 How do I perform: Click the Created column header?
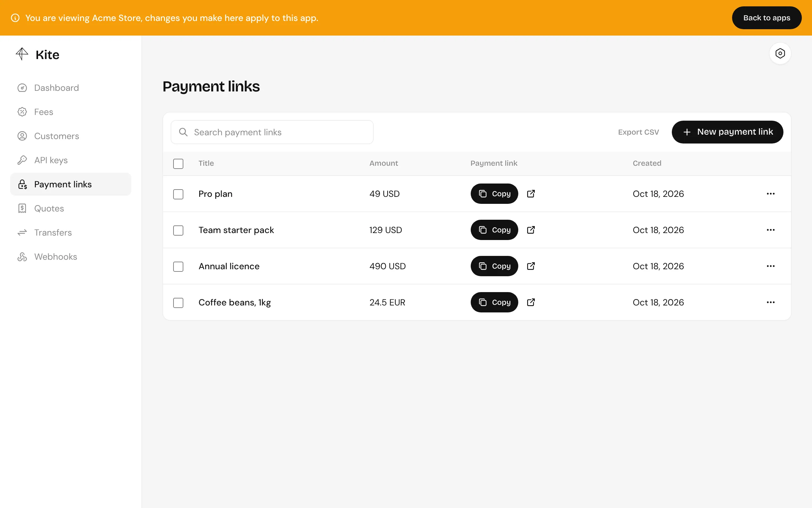coord(647,163)
